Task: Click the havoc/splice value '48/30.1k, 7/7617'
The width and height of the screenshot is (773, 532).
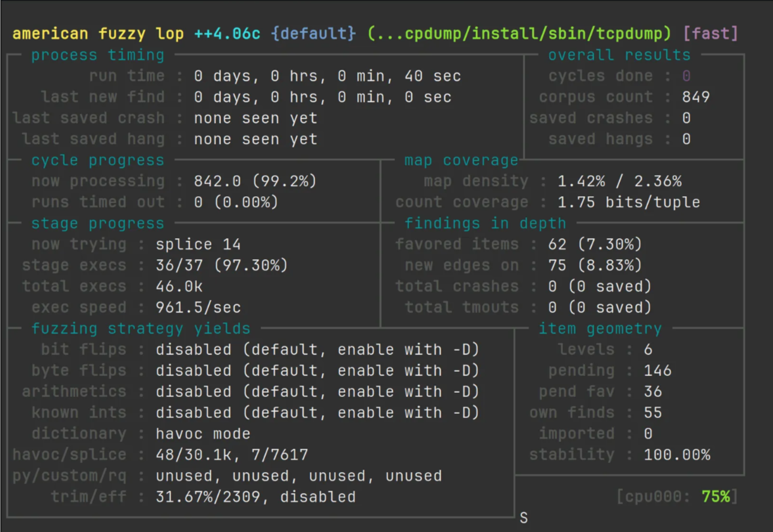Action: point(232,455)
